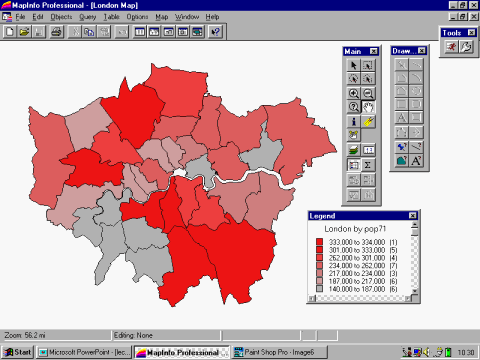Select the Zoom-out magnifier tool

[368, 93]
